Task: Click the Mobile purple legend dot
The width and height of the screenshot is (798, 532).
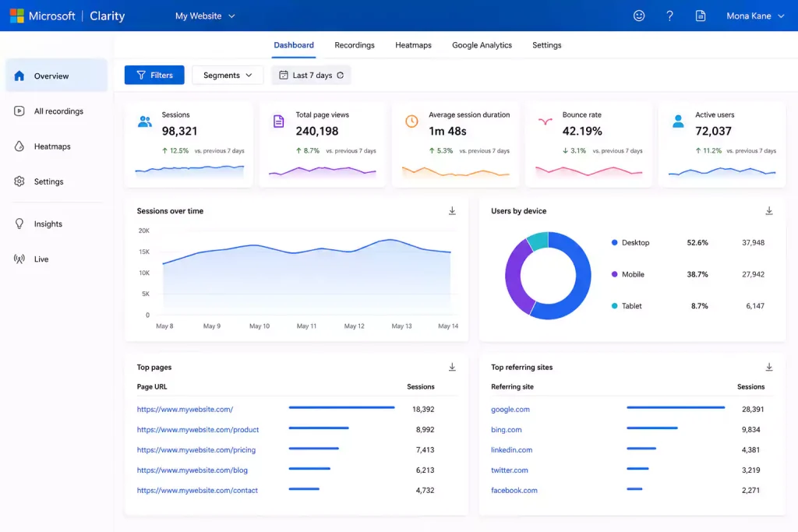Action: click(614, 274)
